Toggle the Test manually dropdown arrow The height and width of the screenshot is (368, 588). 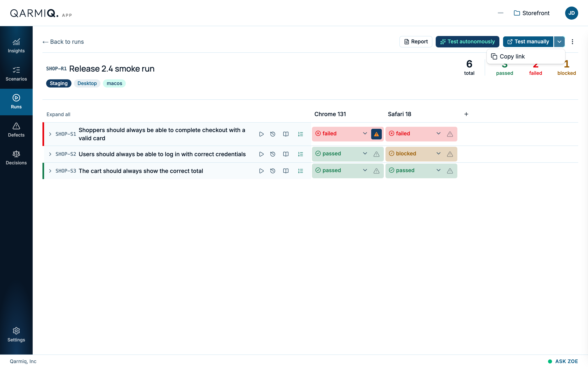coord(559,42)
